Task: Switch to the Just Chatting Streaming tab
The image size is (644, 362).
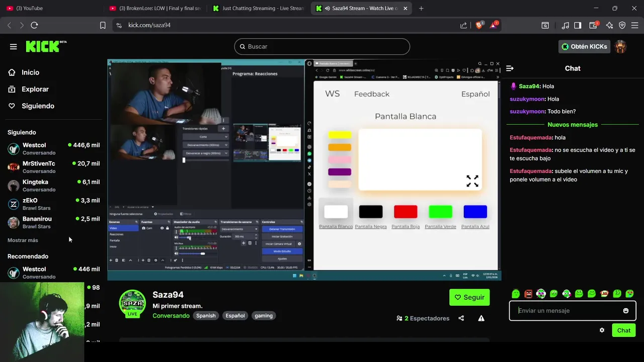Action: click(x=258, y=8)
